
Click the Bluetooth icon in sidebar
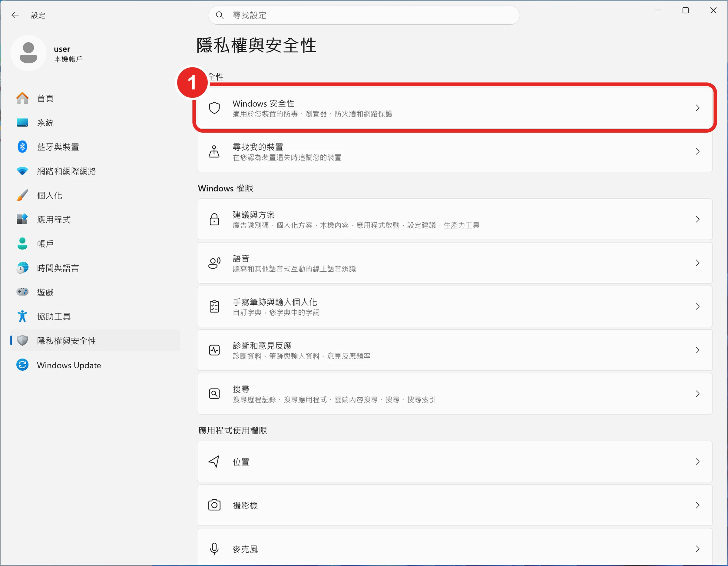22,147
